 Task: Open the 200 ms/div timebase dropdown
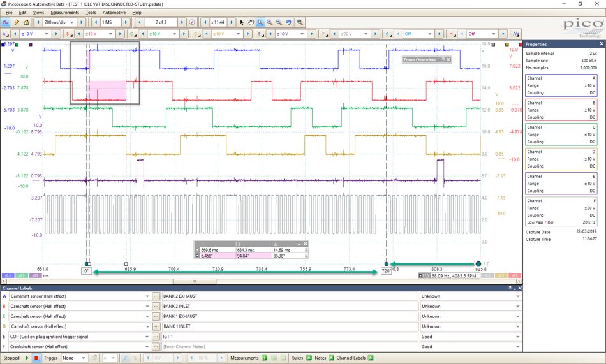[59, 22]
